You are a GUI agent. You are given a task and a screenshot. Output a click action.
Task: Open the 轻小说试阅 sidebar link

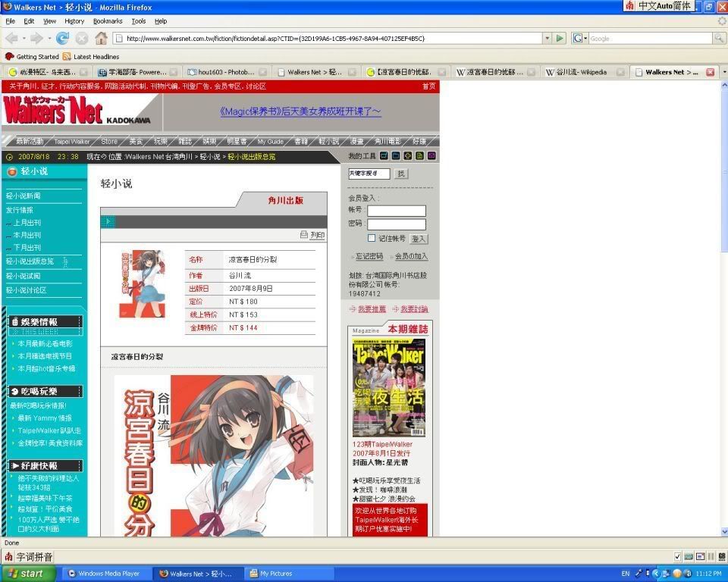coord(24,276)
